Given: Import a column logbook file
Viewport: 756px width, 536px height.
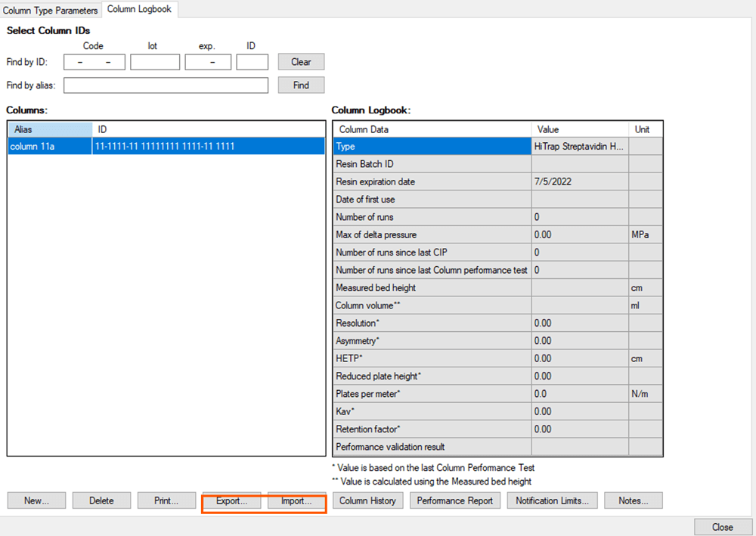Looking at the screenshot, I should [296, 500].
